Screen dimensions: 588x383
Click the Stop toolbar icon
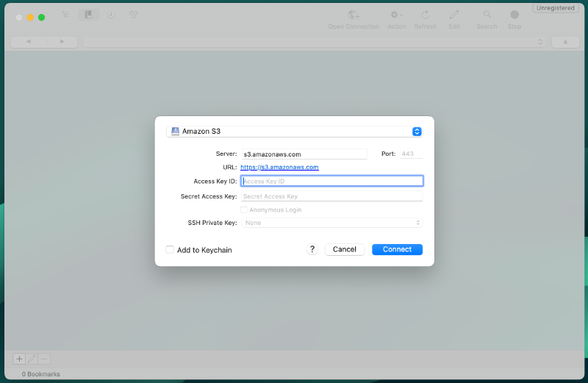pyautogui.click(x=514, y=15)
